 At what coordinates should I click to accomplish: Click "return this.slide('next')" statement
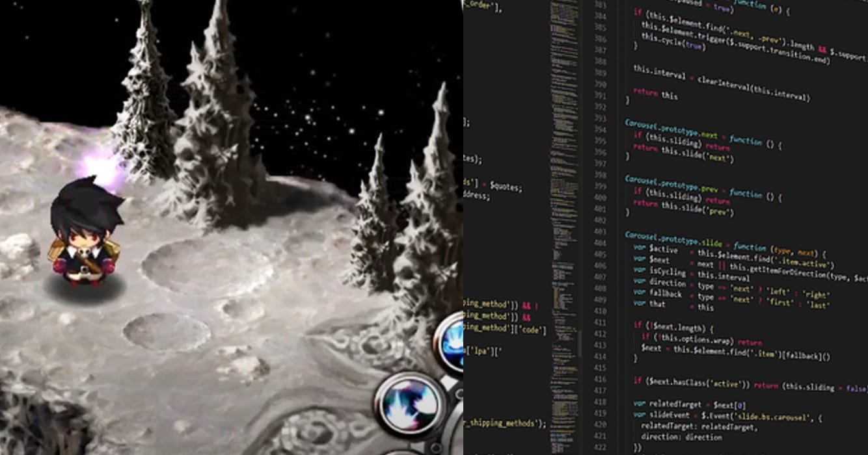(683, 153)
